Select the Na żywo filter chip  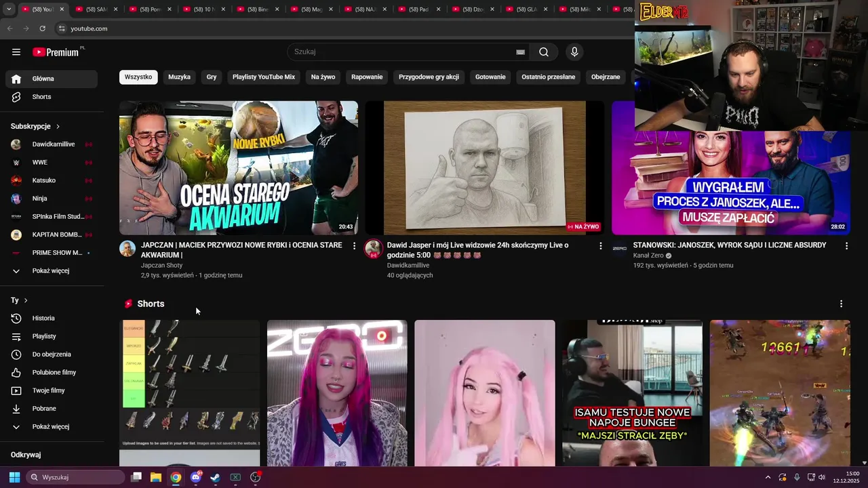(323, 77)
